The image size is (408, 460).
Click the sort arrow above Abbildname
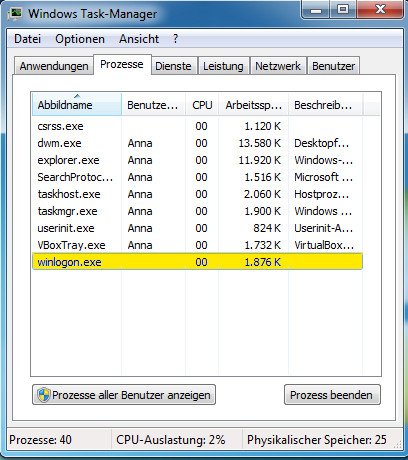(x=77, y=96)
